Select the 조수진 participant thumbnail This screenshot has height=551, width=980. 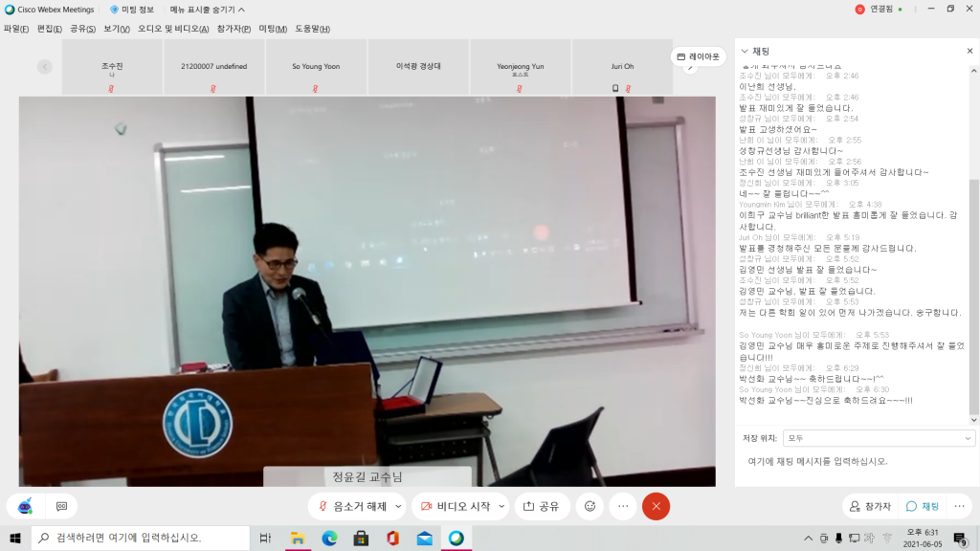113,67
